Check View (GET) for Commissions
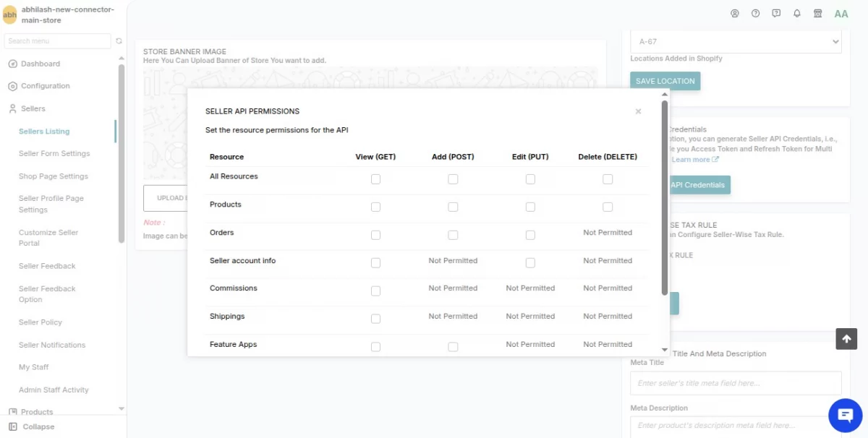The width and height of the screenshot is (868, 438). [x=375, y=291]
